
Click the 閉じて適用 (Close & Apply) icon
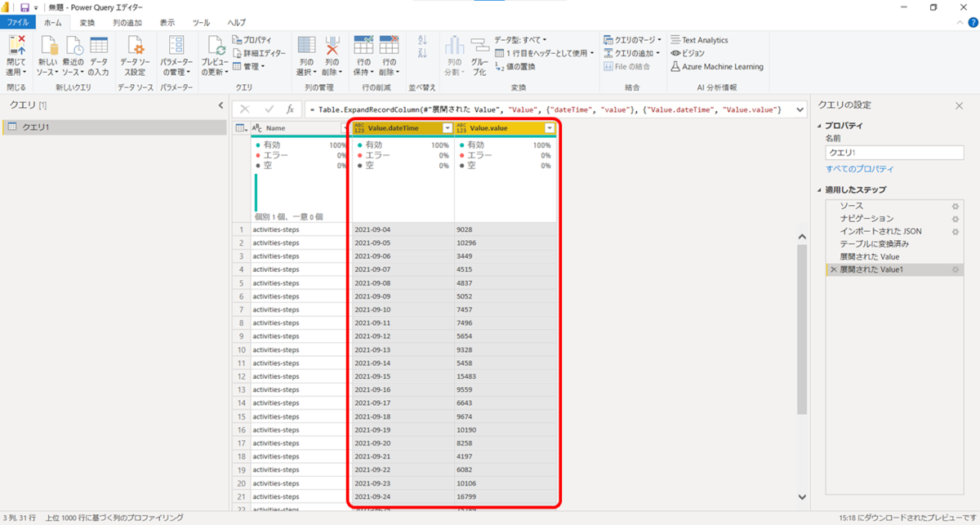[x=16, y=46]
